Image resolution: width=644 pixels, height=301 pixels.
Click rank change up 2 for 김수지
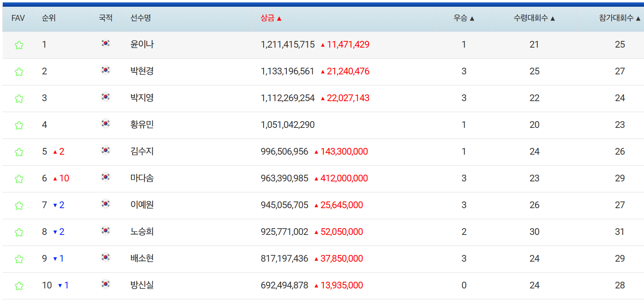click(59, 151)
